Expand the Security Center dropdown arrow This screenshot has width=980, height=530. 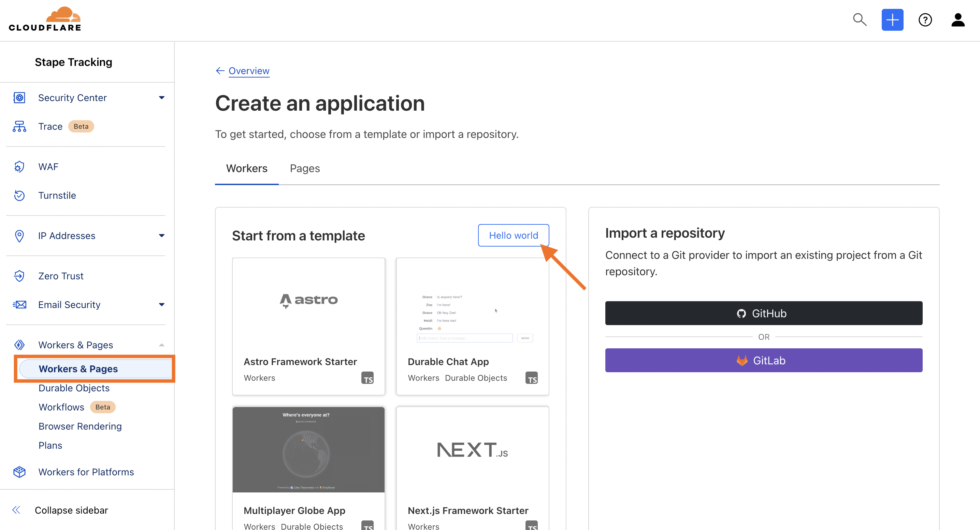pos(162,97)
